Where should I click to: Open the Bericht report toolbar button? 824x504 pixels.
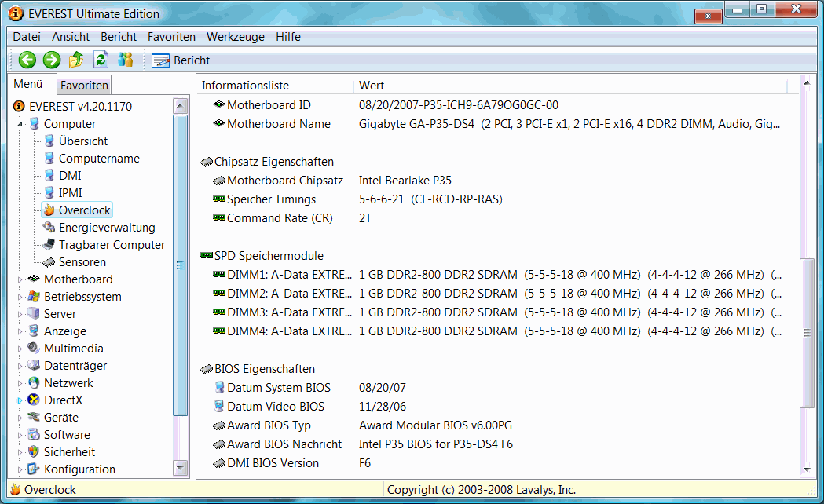pyautogui.click(x=181, y=60)
